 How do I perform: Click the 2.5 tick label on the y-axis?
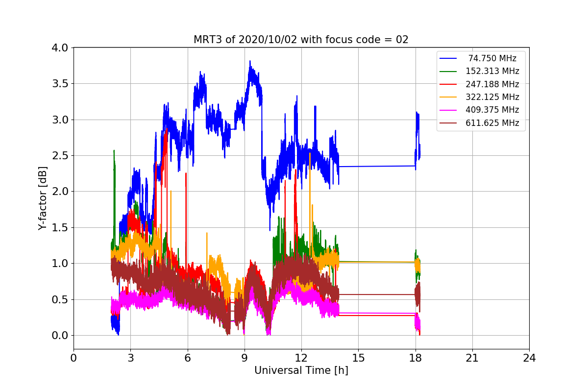coord(60,155)
